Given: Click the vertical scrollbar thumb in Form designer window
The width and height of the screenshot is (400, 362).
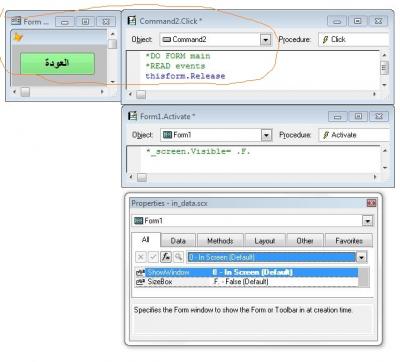Looking at the screenshot, I should tap(113, 44).
